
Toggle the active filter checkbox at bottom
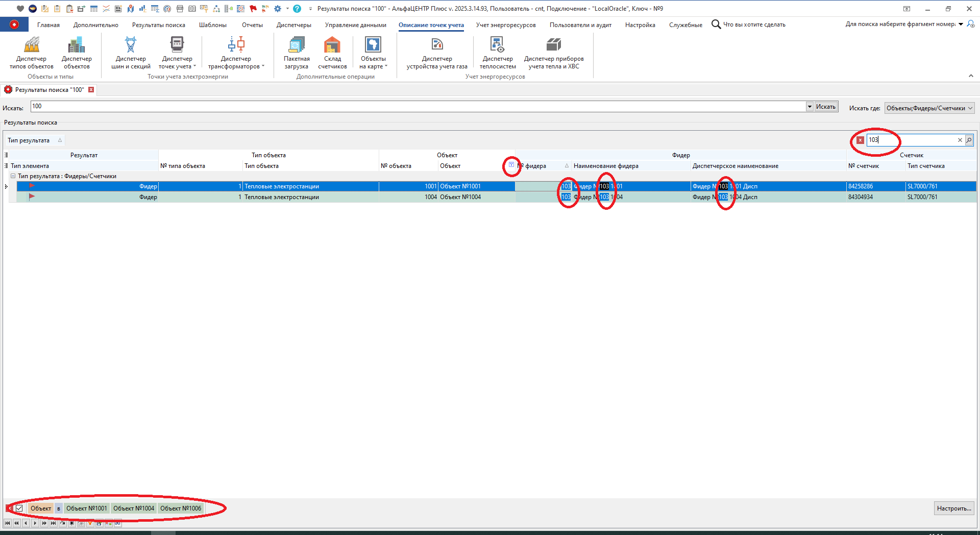[19, 508]
